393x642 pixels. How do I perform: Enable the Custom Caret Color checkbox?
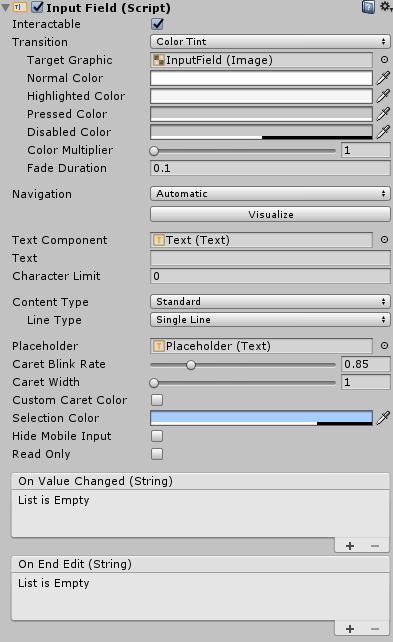point(157,400)
